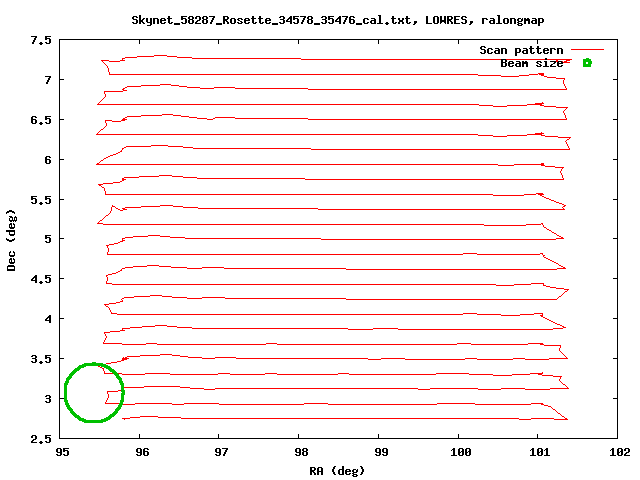Click the y-axis tick label 7
The height and width of the screenshot is (480, 640).
(x=48, y=80)
